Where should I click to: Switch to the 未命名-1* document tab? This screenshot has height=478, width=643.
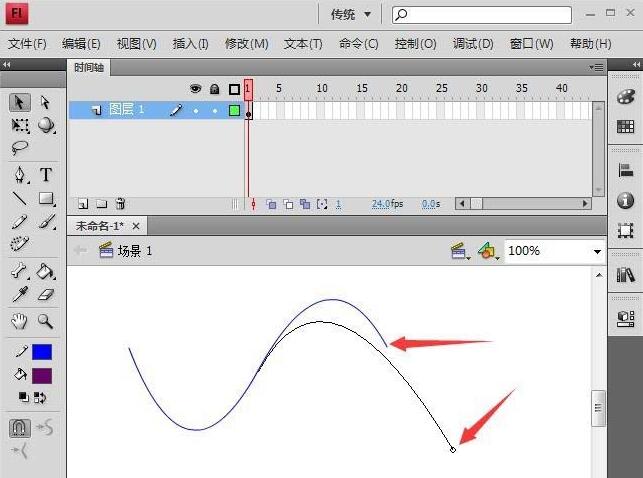pos(102,226)
